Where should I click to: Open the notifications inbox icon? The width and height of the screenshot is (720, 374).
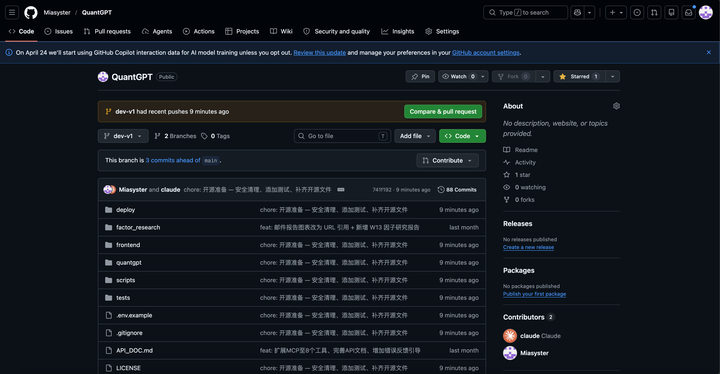coord(688,12)
